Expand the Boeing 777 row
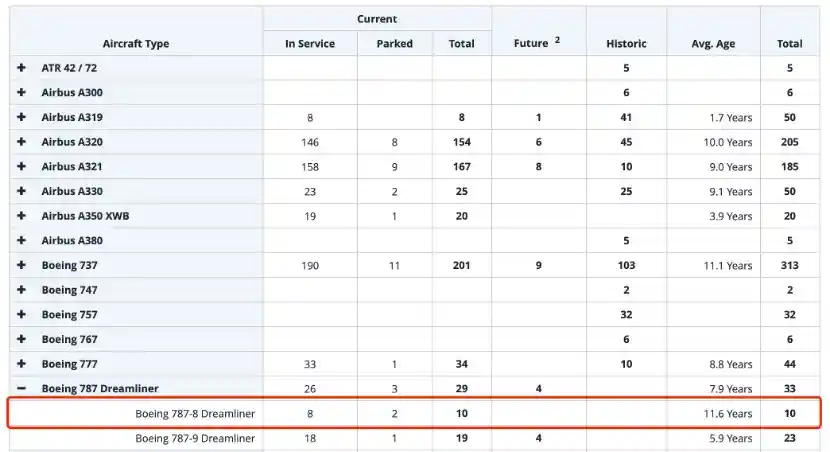Viewport: 830px width, 452px height. pos(21,364)
